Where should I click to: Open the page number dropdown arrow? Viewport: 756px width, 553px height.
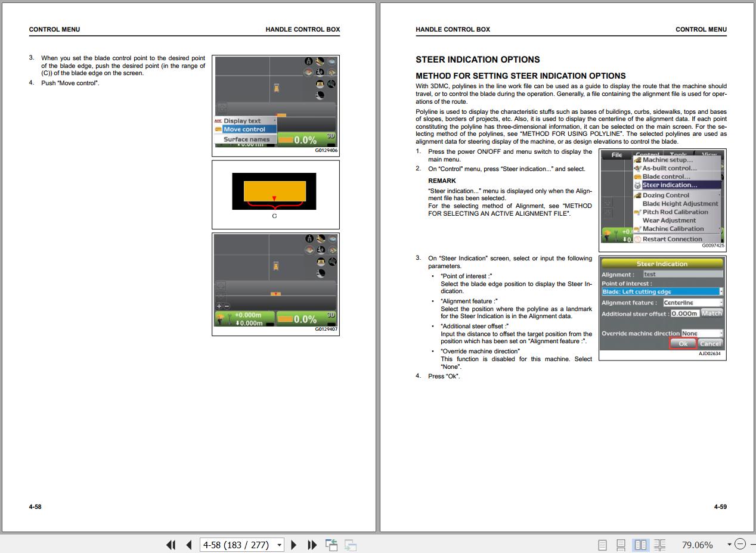[280, 545]
